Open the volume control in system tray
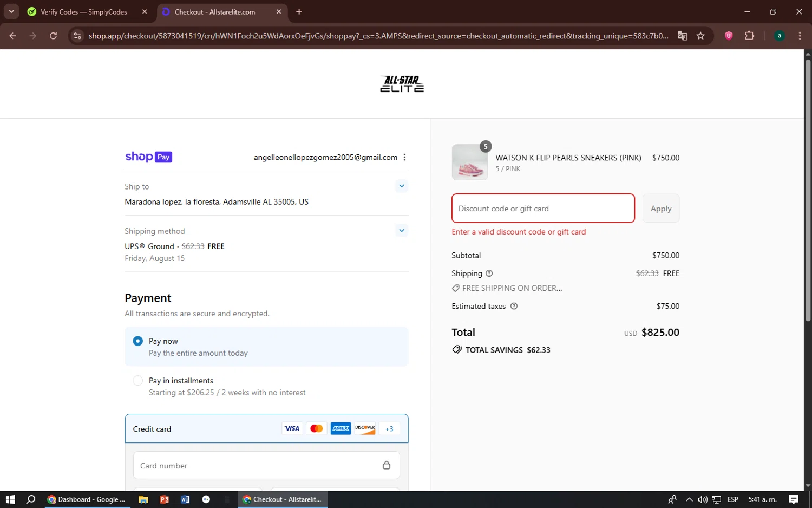This screenshot has width=812, height=508. (x=702, y=499)
